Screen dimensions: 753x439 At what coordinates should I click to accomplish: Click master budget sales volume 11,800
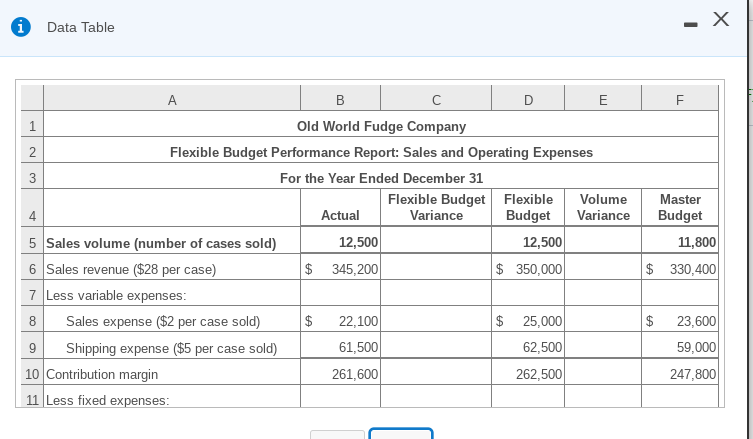click(x=696, y=242)
